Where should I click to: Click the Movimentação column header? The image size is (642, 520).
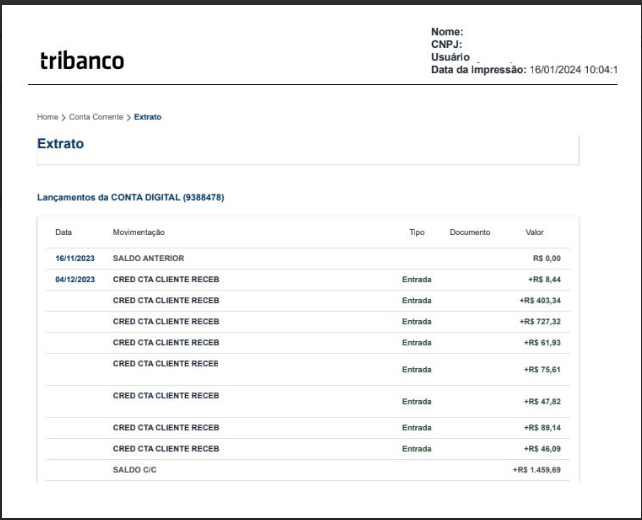point(138,232)
